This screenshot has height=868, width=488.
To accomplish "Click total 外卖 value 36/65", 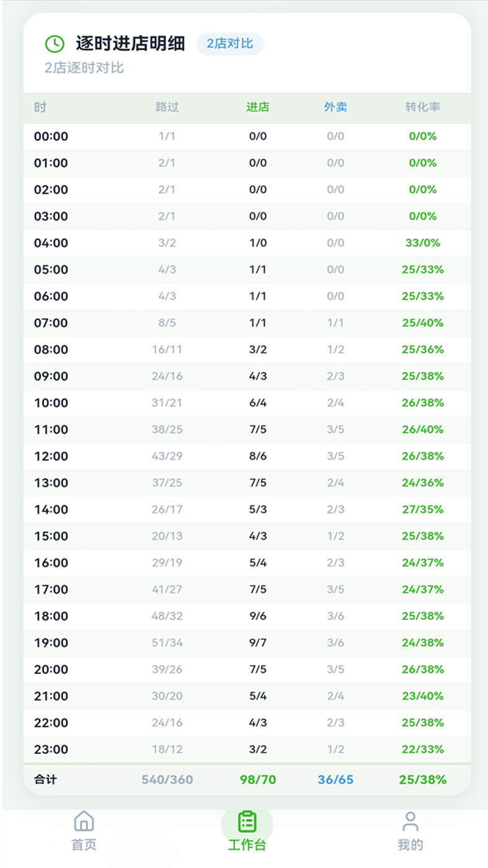I will (335, 779).
